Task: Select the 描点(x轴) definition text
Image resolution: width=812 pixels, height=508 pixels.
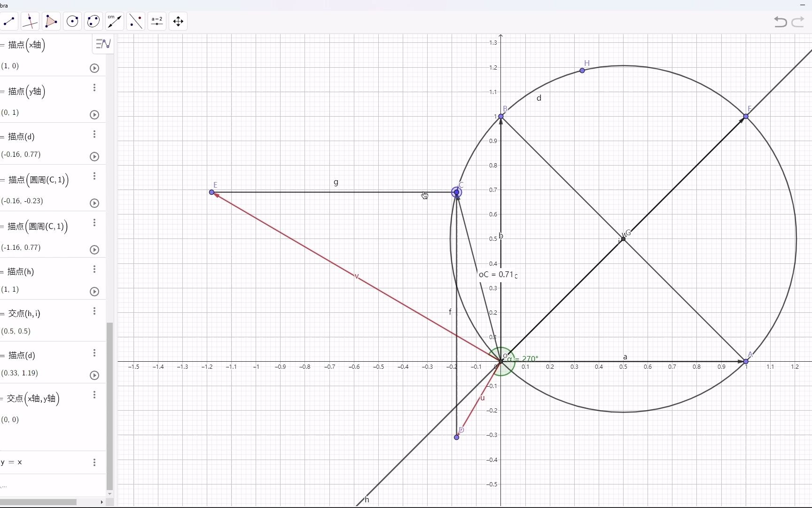Action: 26,45
